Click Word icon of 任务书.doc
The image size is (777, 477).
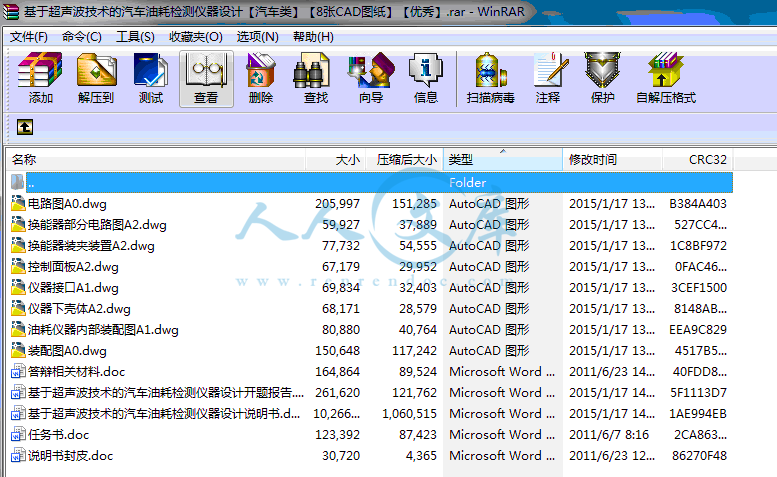[18, 434]
